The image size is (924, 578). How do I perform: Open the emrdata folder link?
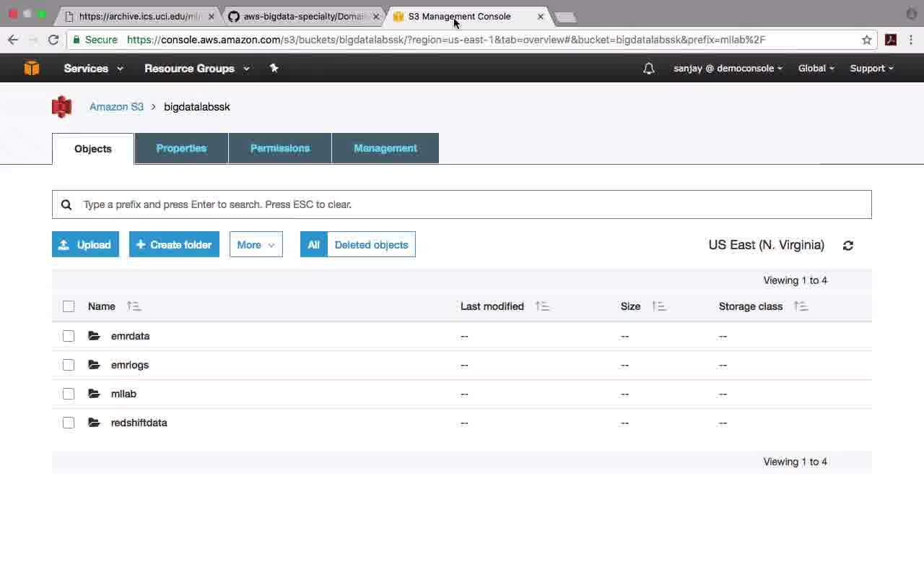tap(130, 336)
